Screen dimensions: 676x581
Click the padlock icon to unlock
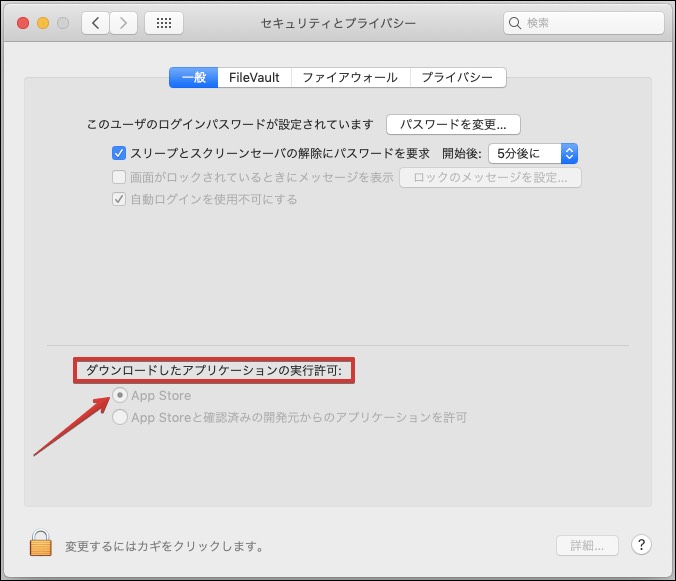click(41, 543)
